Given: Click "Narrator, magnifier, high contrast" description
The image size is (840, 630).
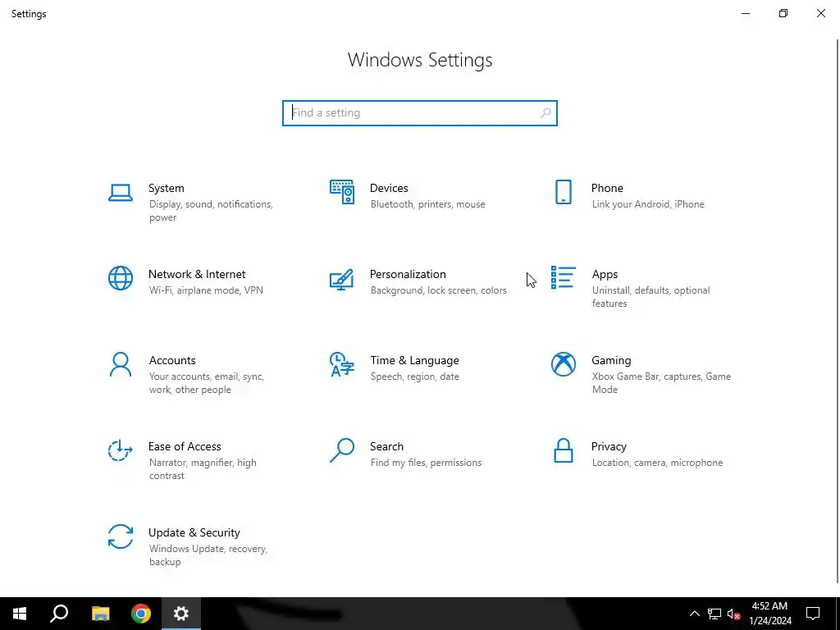Looking at the screenshot, I should (x=203, y=468).
